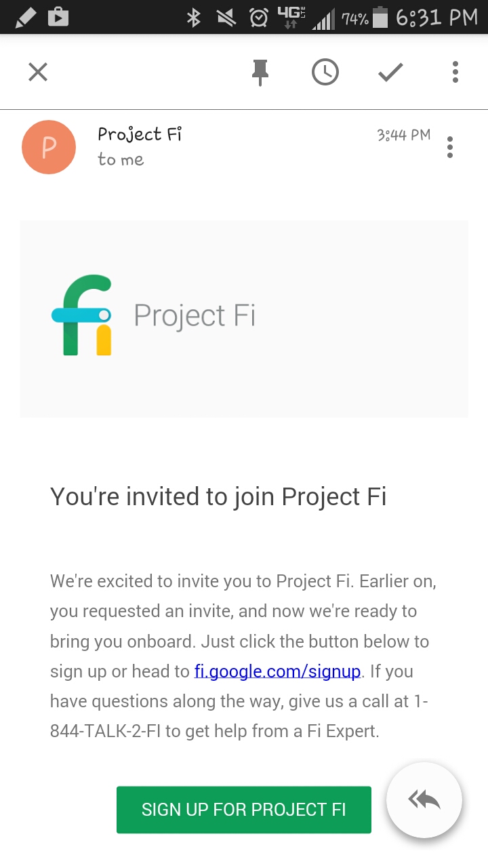488x868 pixels.
Task: Tap the muted sound status icon
Action: pos(226,18)
